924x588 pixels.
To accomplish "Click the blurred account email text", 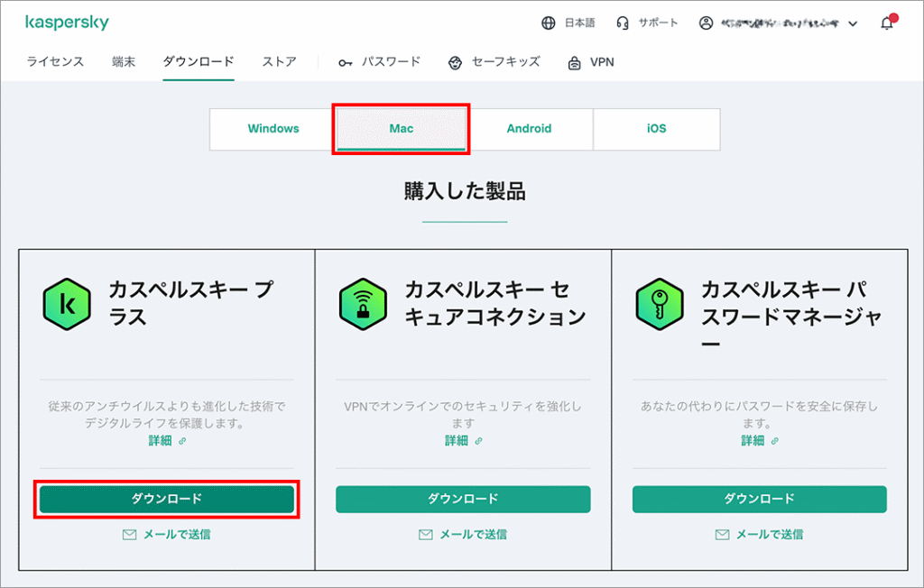I will [779, 23].
